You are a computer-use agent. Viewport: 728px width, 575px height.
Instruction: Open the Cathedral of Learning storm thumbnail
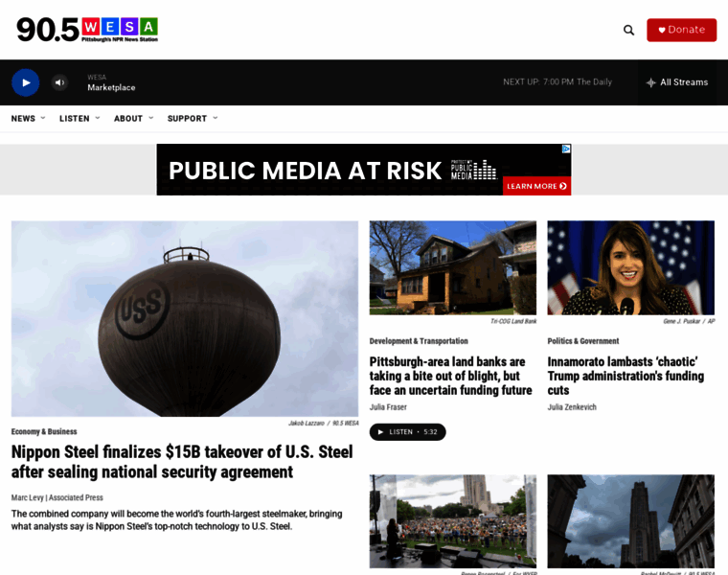point(631,521)
